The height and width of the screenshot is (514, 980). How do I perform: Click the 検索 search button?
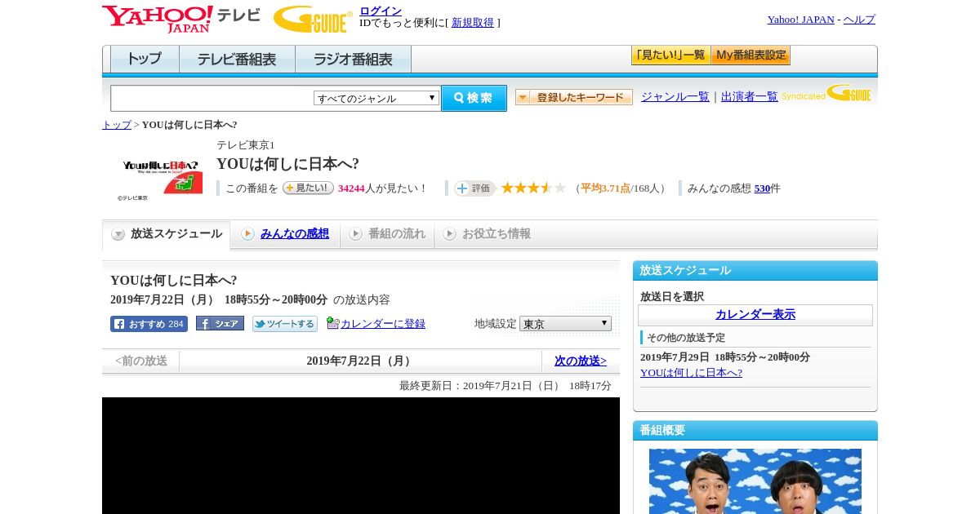tap(474, 98)
